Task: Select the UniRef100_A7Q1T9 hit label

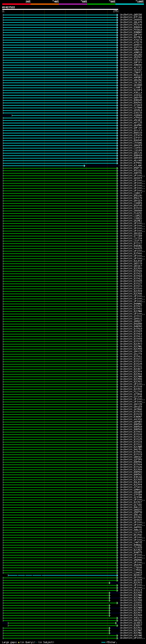Action: pyautogui.click(x=131, y=40)
